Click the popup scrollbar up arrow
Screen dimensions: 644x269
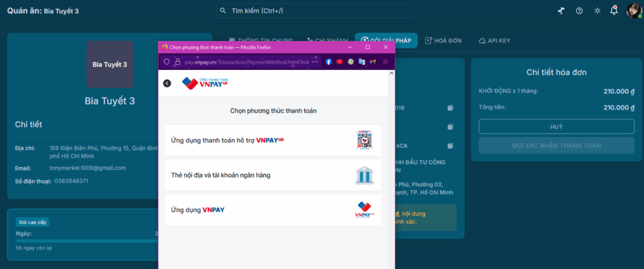click(391, 73)
